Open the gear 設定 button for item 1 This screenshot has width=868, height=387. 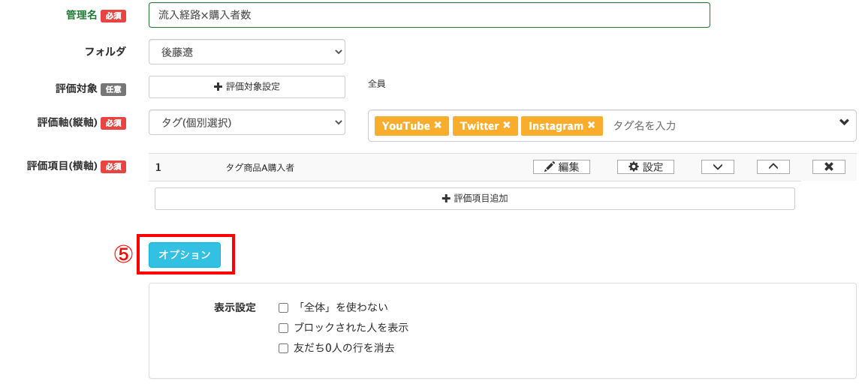pos(645,167)
